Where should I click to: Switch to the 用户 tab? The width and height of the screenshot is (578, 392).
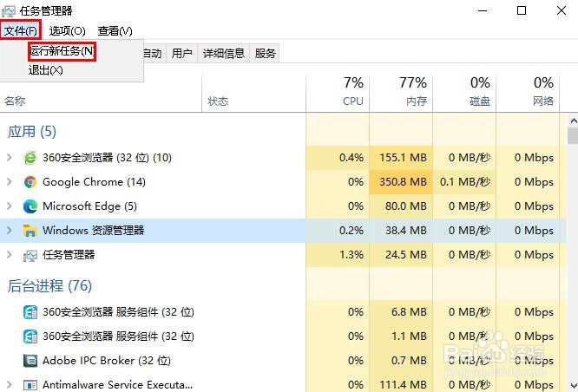point(181,54)
